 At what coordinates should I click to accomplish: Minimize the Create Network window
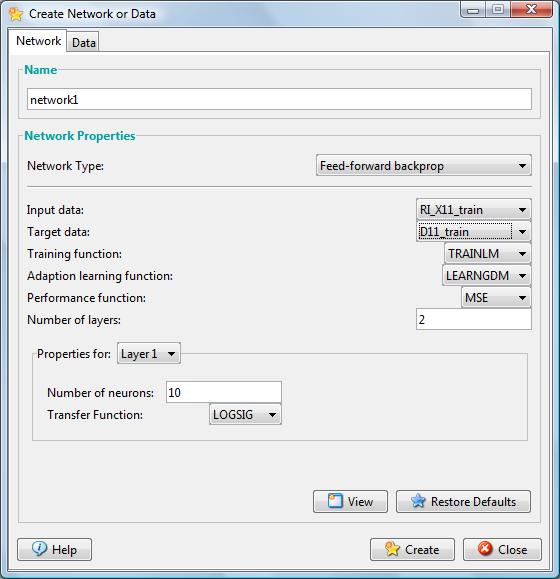click(473, 10)
